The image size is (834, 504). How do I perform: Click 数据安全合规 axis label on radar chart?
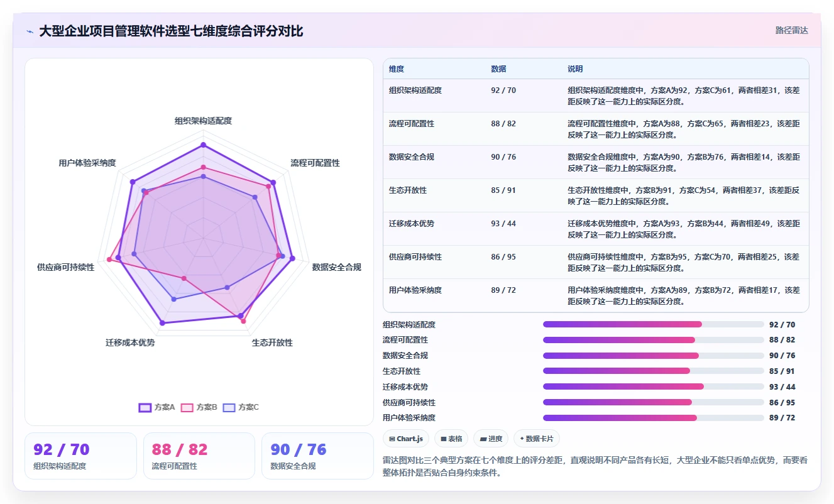pyautogui.click(x=337, y=267)
